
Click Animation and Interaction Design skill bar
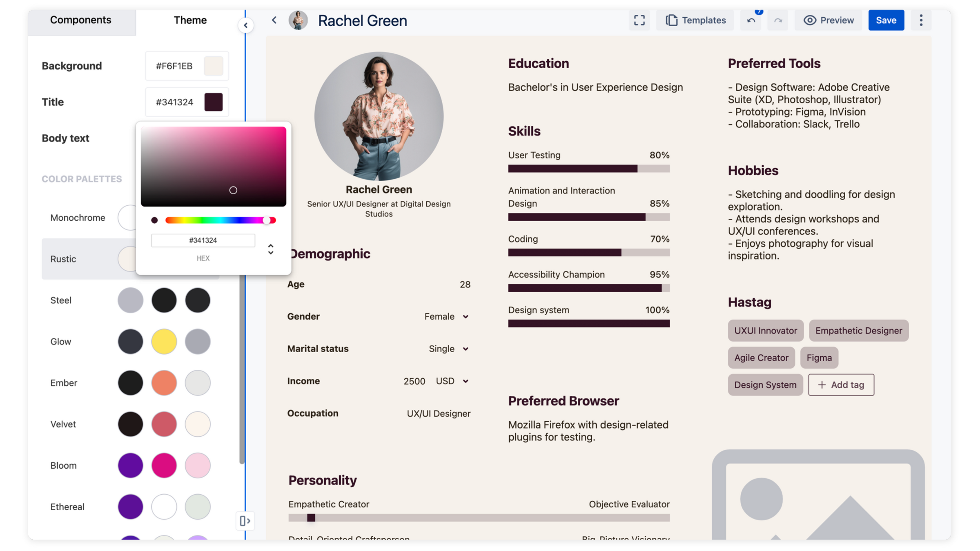coord(589,217)
